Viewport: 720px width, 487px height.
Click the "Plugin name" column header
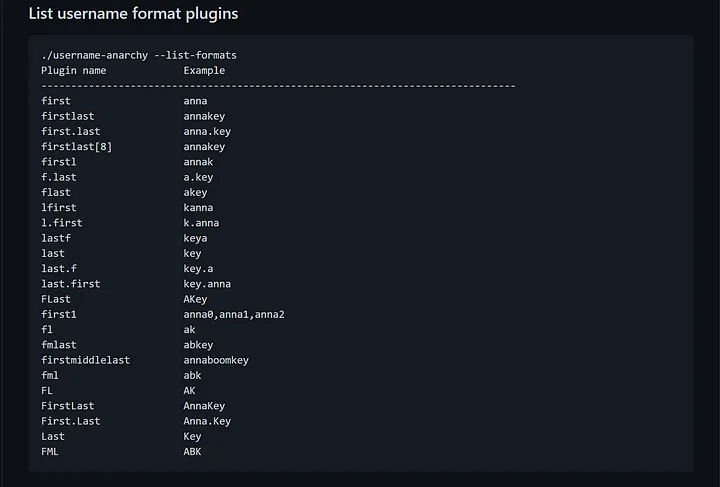pyautogui.click(x=73, y=70)
